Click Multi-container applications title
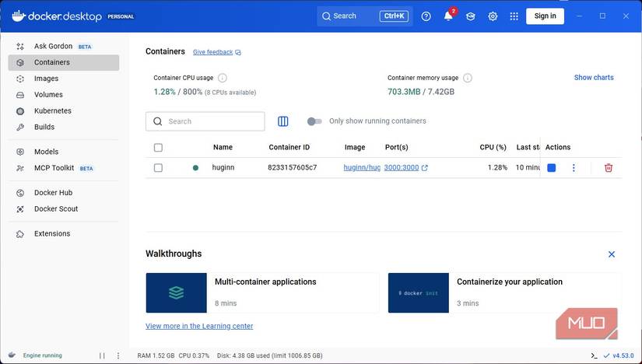 [x=265, y=282]
